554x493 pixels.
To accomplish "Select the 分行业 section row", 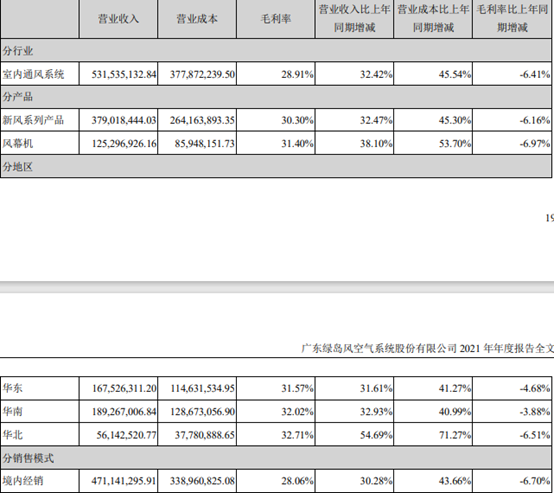I will (276, 51).
